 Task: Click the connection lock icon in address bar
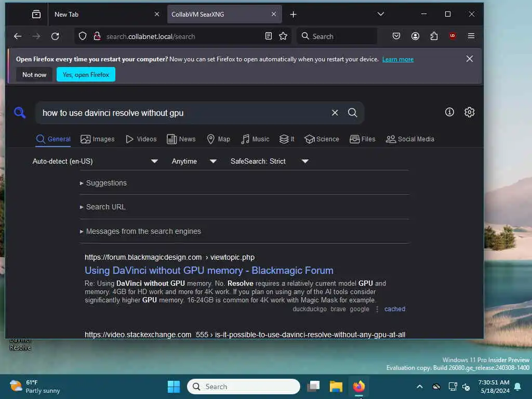(x=97, y=36)
